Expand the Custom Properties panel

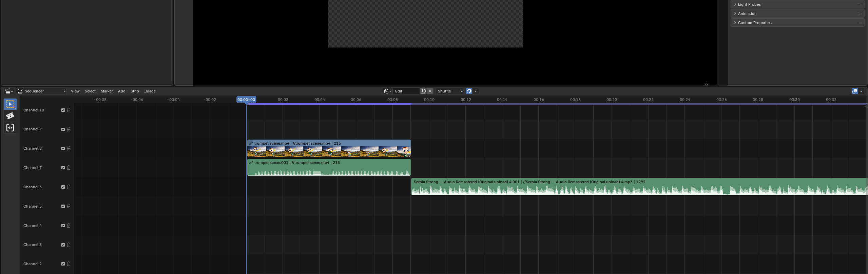pos(754,23)
